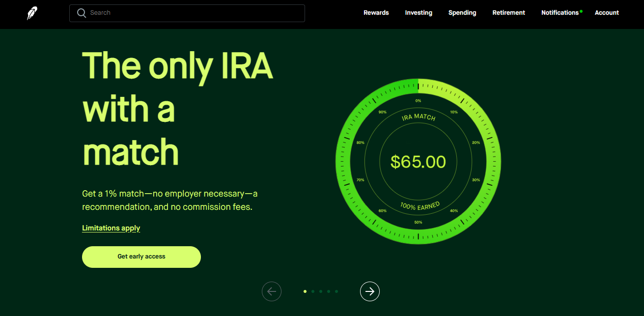Follow the Limitations apply link
The width and height of the screenshot is (644, 316).
pos(111,228)
